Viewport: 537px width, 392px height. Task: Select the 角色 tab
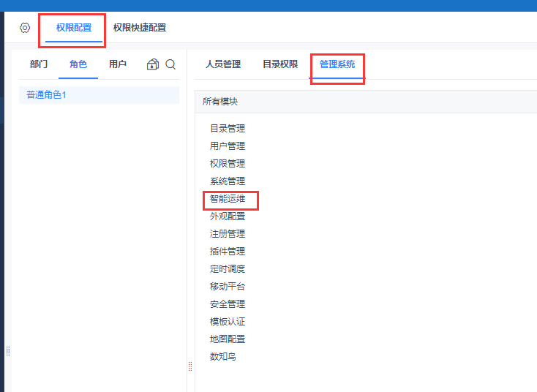point(78,64)
